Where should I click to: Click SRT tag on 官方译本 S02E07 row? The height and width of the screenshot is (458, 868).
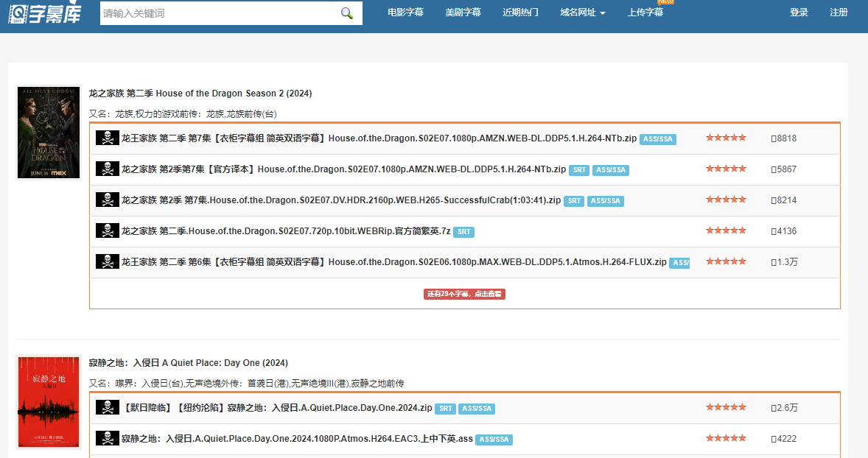pos(579,170)
